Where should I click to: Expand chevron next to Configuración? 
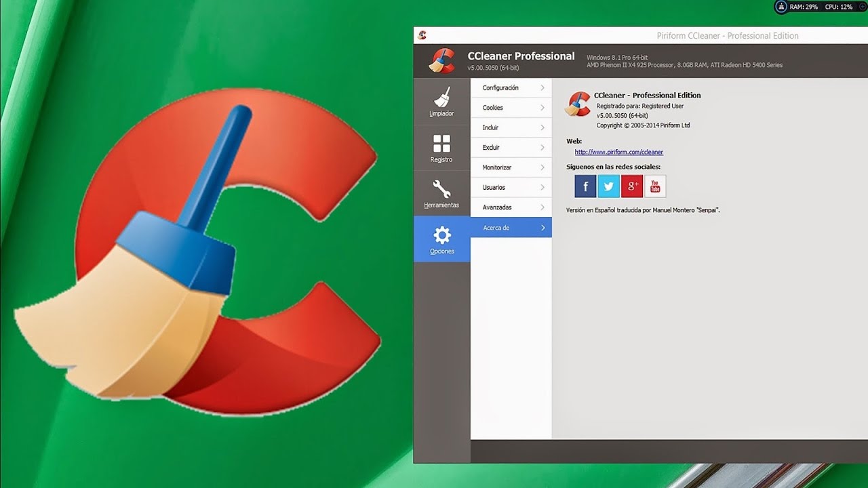pyautogui.click(x=542, y=87)
